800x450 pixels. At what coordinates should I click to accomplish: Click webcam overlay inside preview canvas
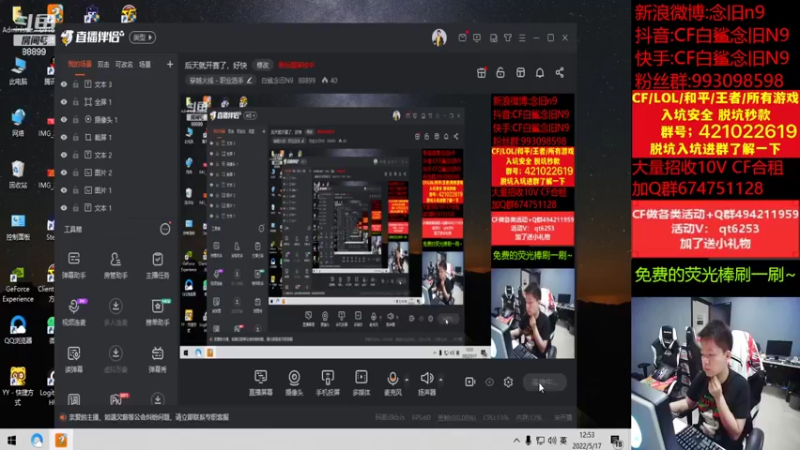point(532,313)
